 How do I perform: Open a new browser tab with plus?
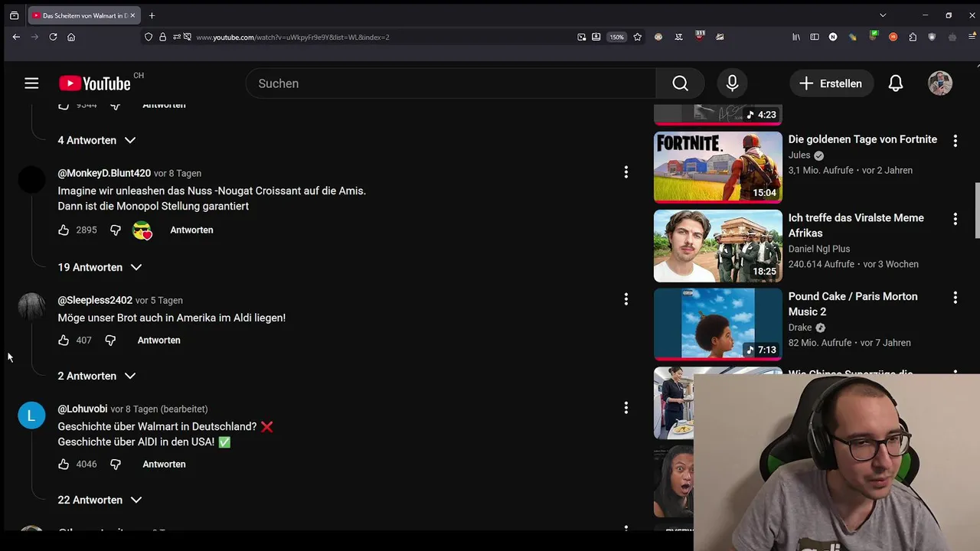[152, 15]
